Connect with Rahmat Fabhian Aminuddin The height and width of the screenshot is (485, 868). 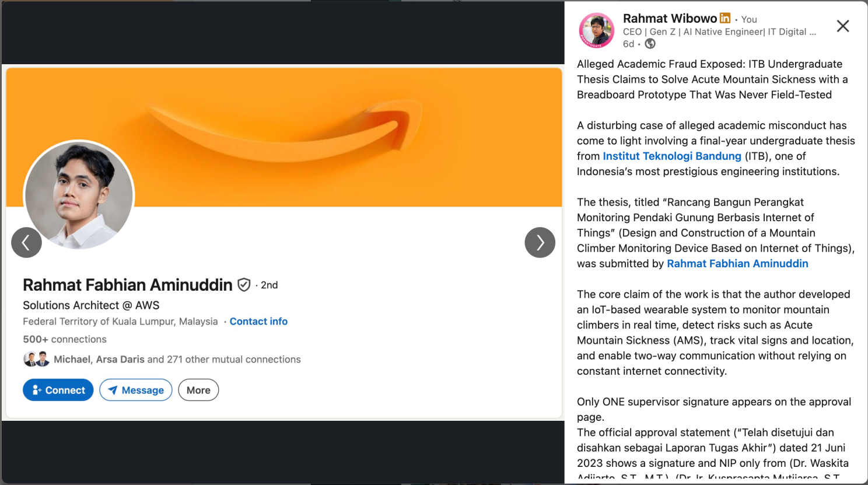click(x=58, y=390)
